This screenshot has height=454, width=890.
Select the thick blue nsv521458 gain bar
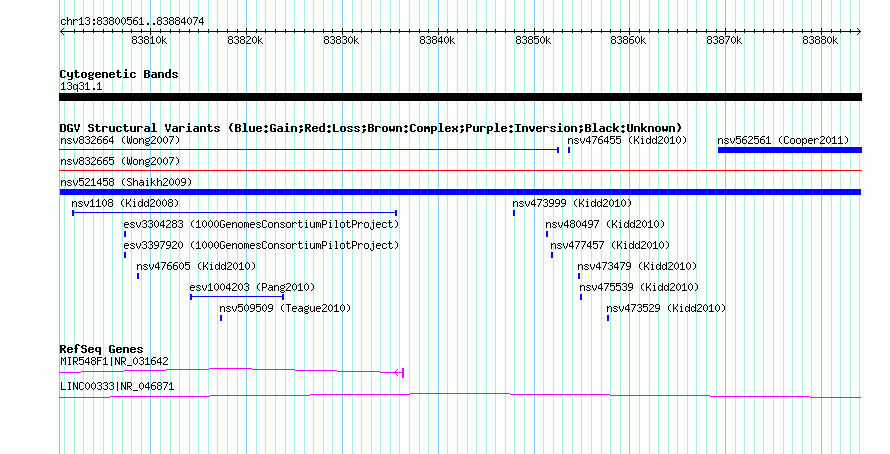[460, 192]
